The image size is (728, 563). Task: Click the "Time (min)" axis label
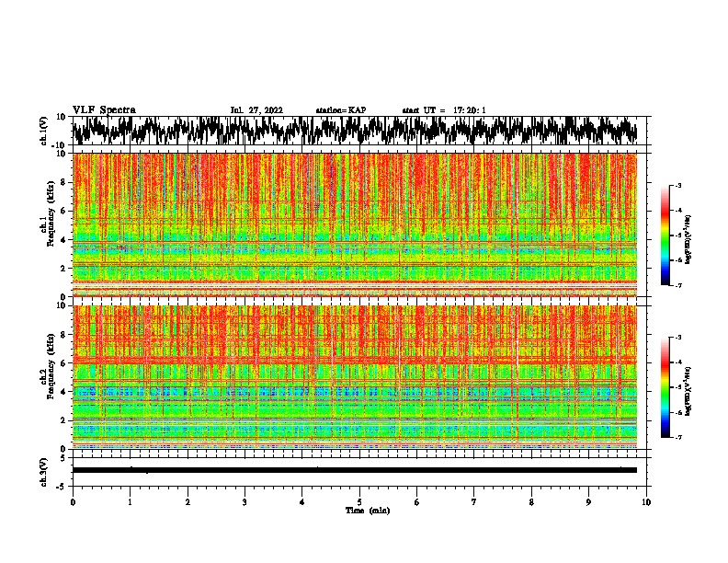point(368,511)
